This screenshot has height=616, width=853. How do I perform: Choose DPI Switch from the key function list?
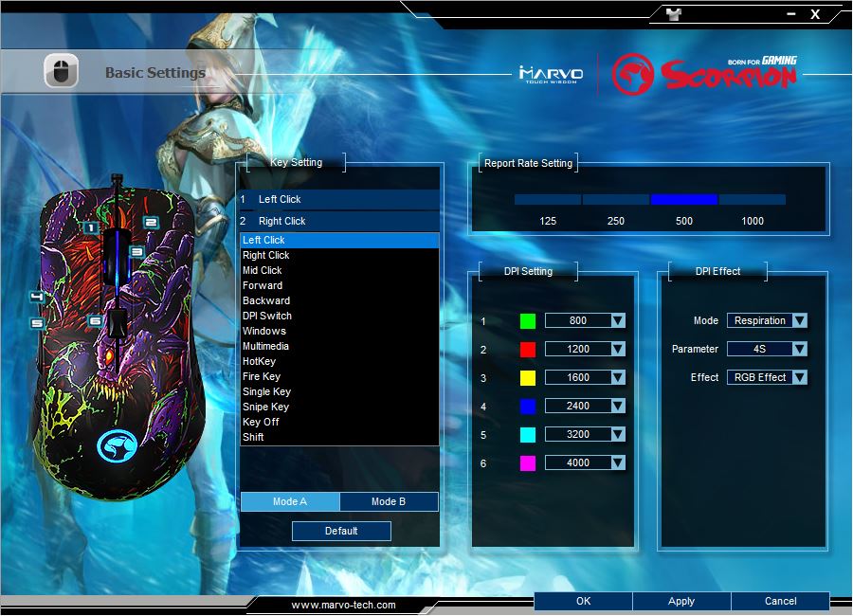(x=267, y=316)
